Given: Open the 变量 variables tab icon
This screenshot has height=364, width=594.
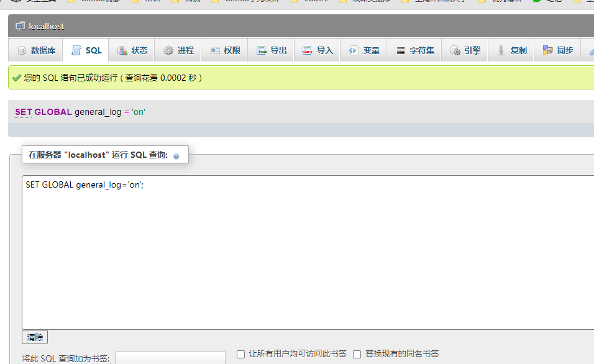Looking at the screenshot, I should point(354,50).
